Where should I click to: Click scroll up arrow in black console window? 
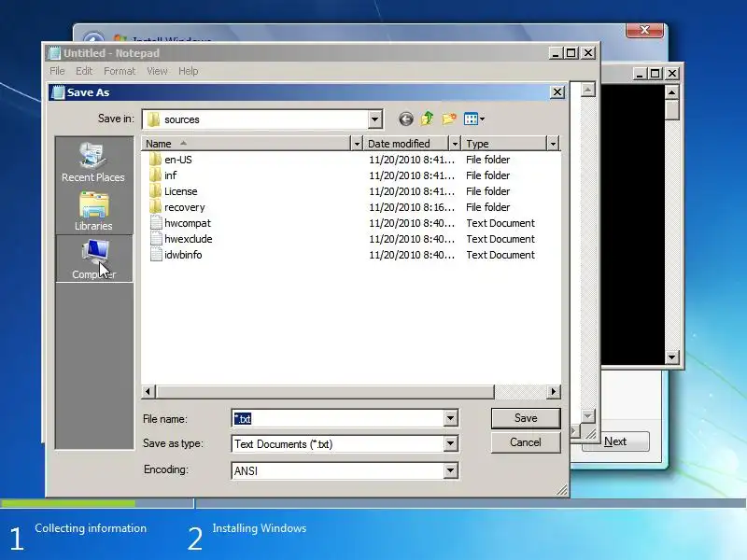(x=671, y=91)
